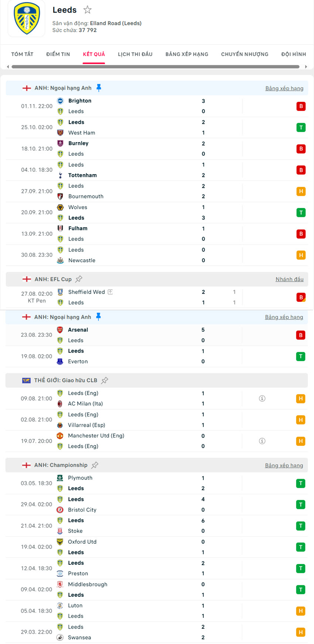
Task: Pin the ANH: EFL Cup section
Action: click(79, 279)
